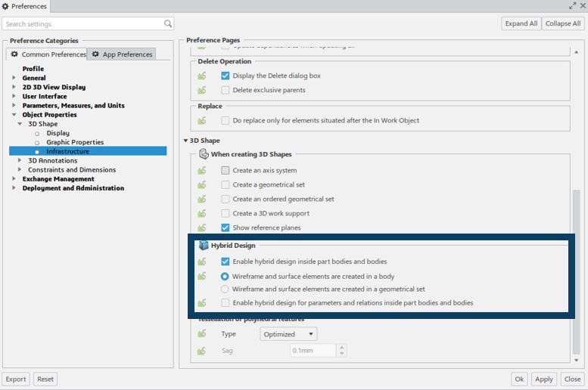Click the When creating 3D Shapes icon
The image size is (588, 390).
tap(204, 154)
